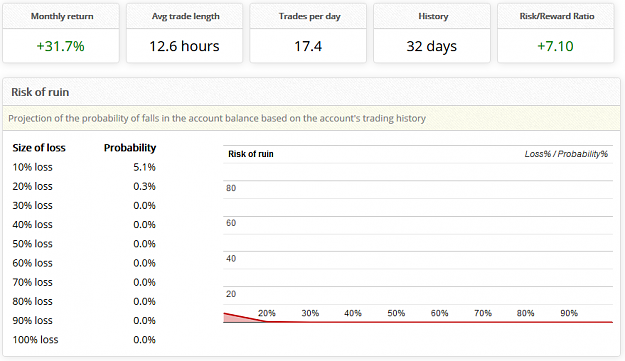The image size is (625, 361).
Task: Select the 30% loss row label
Action: pyautogui.click(x=33, y=205)
